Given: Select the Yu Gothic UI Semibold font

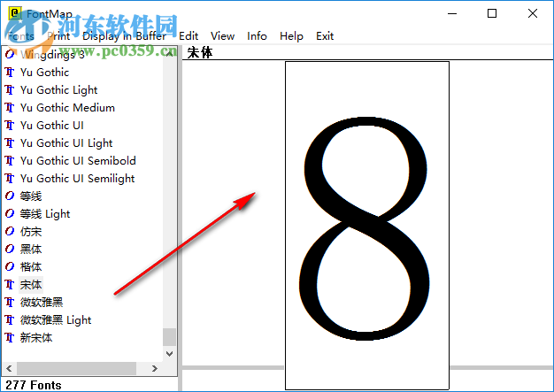Looking at the screenshot, I should tap(78, 160).
